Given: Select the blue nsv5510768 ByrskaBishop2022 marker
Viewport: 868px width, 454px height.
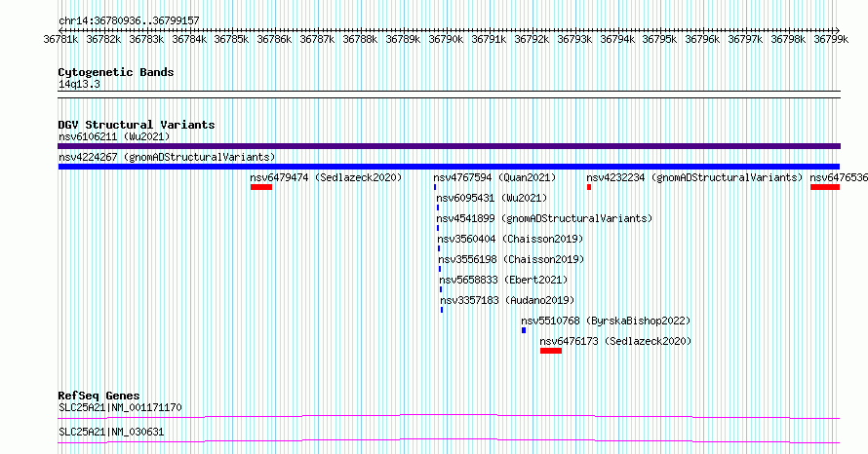Looking at the screenshot, I should (x=524, y=330).
